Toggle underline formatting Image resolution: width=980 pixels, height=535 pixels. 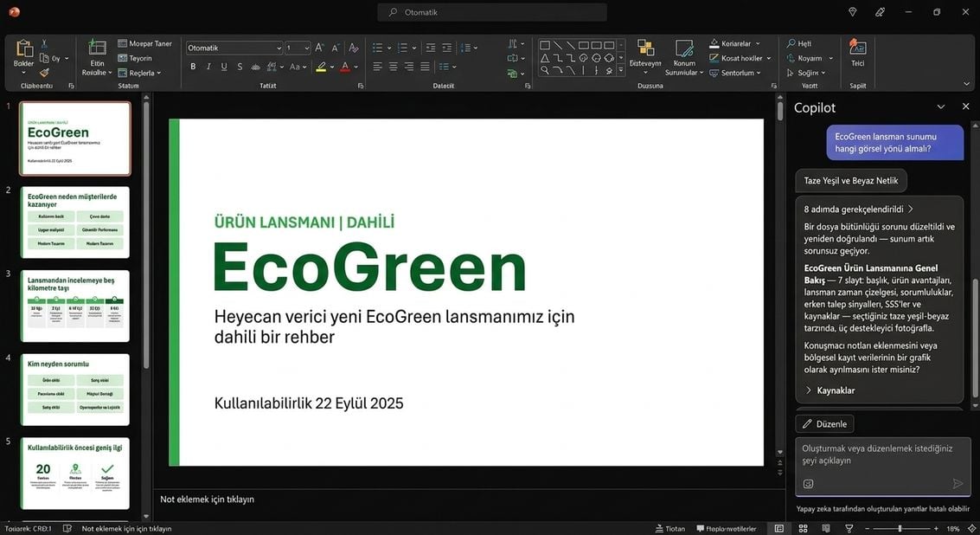pos(224,67)
